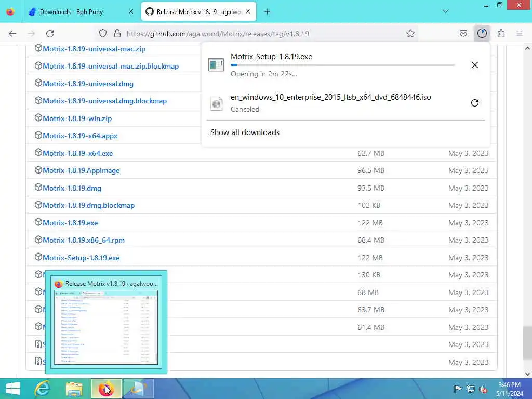
Task: Click package icon beside Motrix-1.8.19.exe
Action: click(x=38, y=222)
